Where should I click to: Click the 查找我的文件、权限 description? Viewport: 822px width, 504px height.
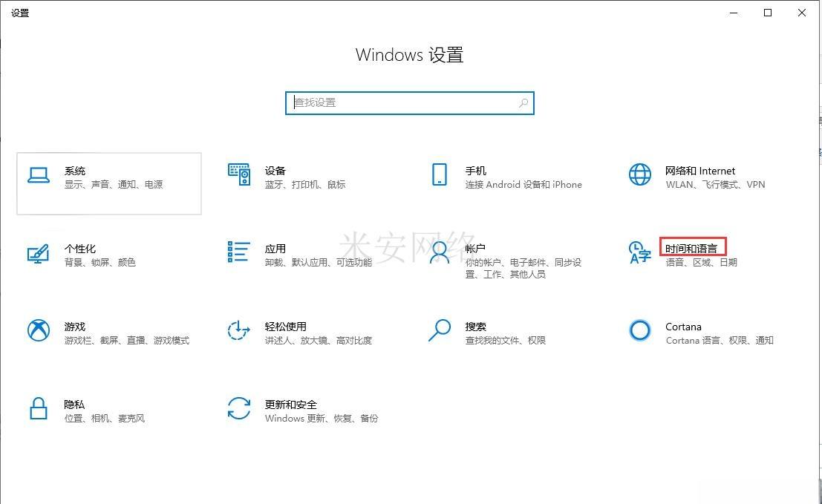click(x=506, y=341)
